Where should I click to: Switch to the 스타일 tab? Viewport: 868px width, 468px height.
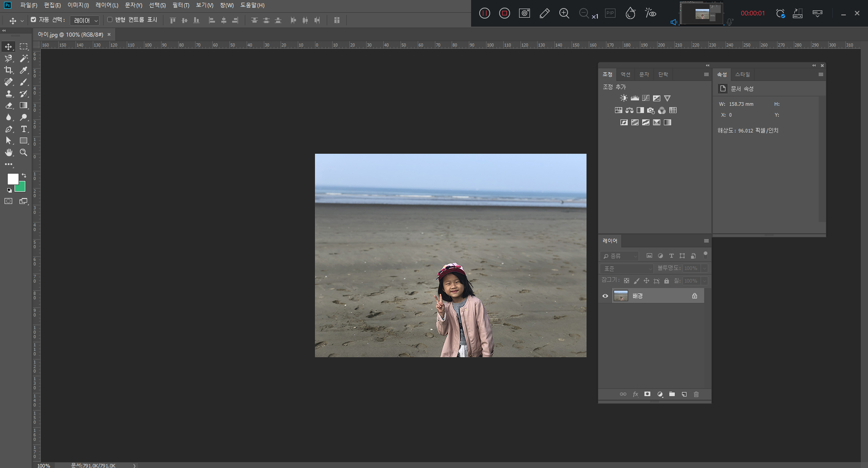point(742,75)
